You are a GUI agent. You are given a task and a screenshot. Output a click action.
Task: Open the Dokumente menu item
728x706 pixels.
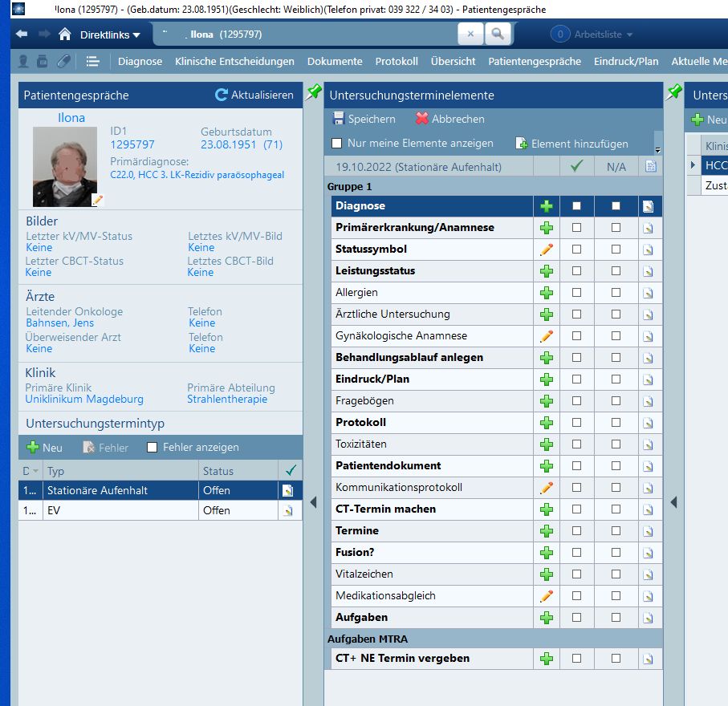[x=335, y=61]
